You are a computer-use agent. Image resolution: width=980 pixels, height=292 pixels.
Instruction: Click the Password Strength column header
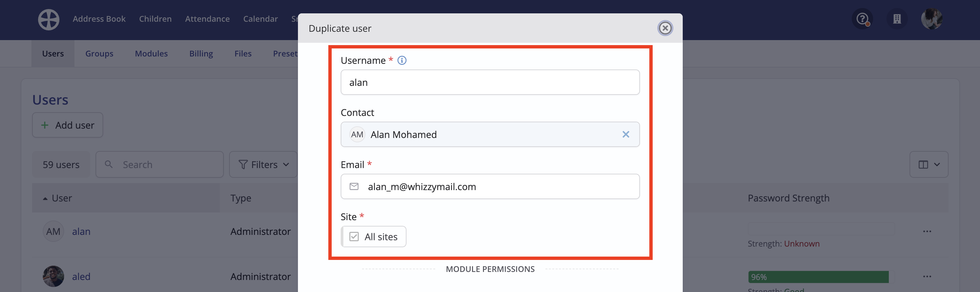coord(789,198)
